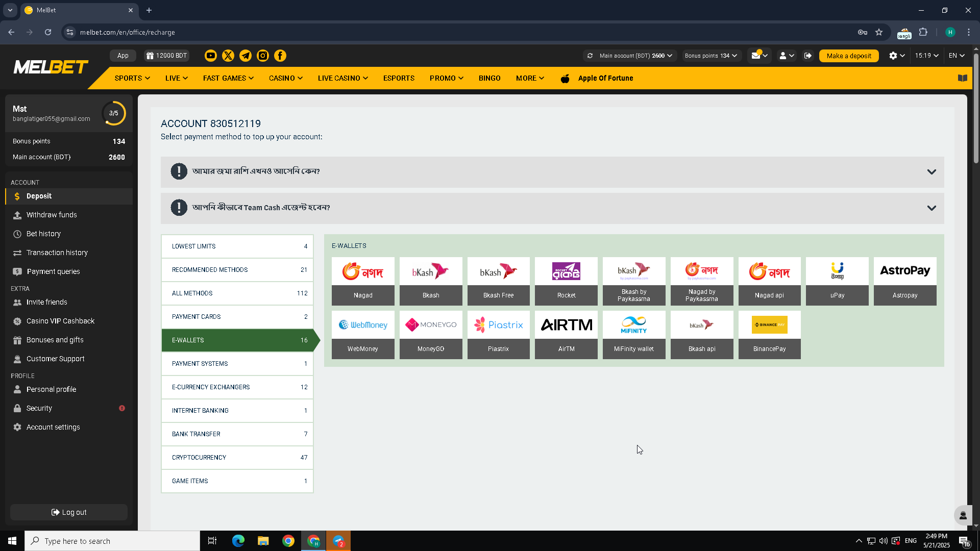Select the AirTM payment option

(x=566, y=335)
